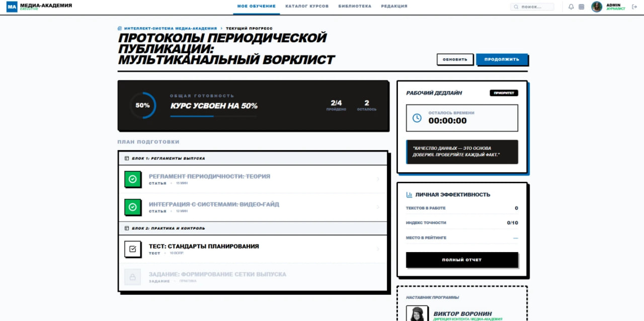This screenshot has width=644, height=321.
Task: Click the Обновить button
Action: pos(455,59)
